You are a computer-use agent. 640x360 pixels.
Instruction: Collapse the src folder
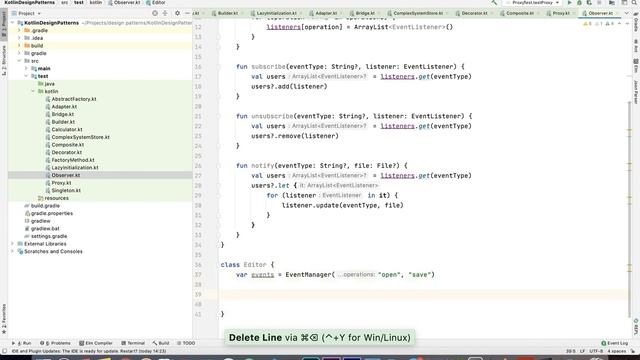[x=19, y=61]
